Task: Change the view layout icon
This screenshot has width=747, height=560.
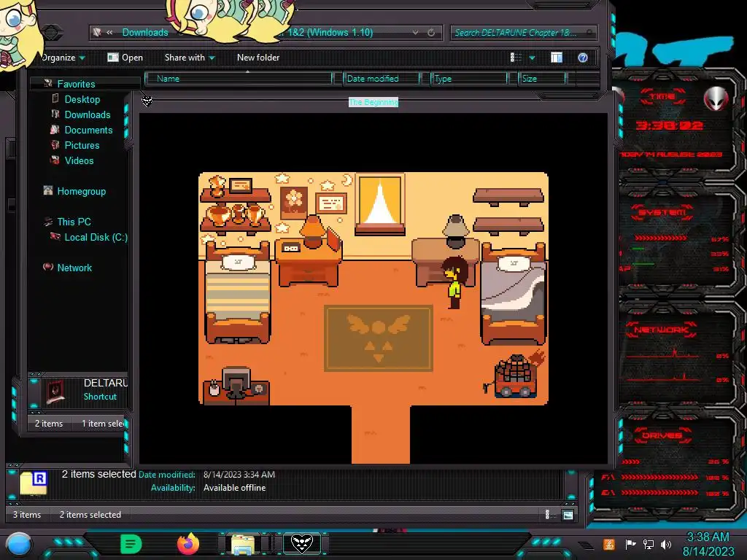Action: [516, 58]
